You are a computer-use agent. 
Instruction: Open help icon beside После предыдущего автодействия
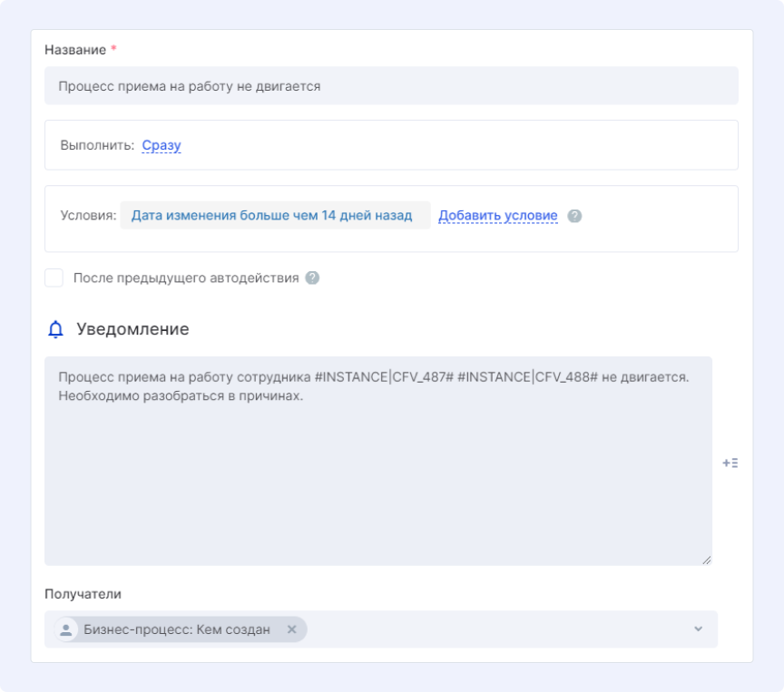pyautogui.click(x=312, y=278)
